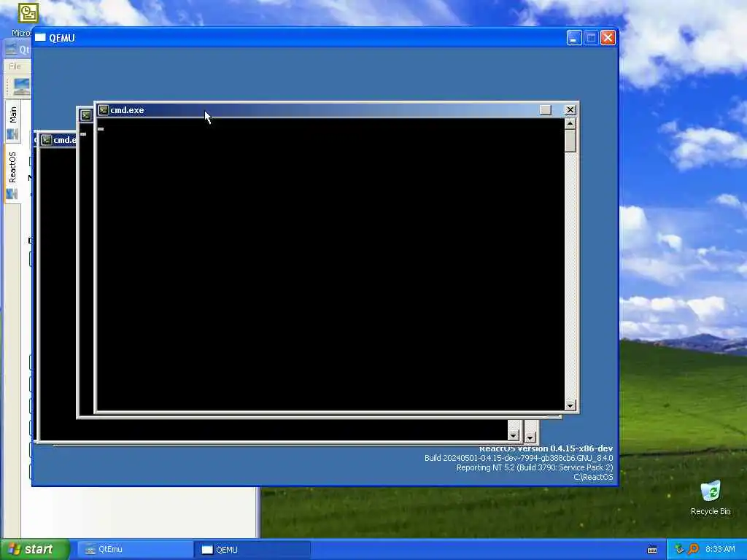The image size is (747, 560).
Task: Click the rear cmd.e window's title icon
Action: tap(46, 140)
